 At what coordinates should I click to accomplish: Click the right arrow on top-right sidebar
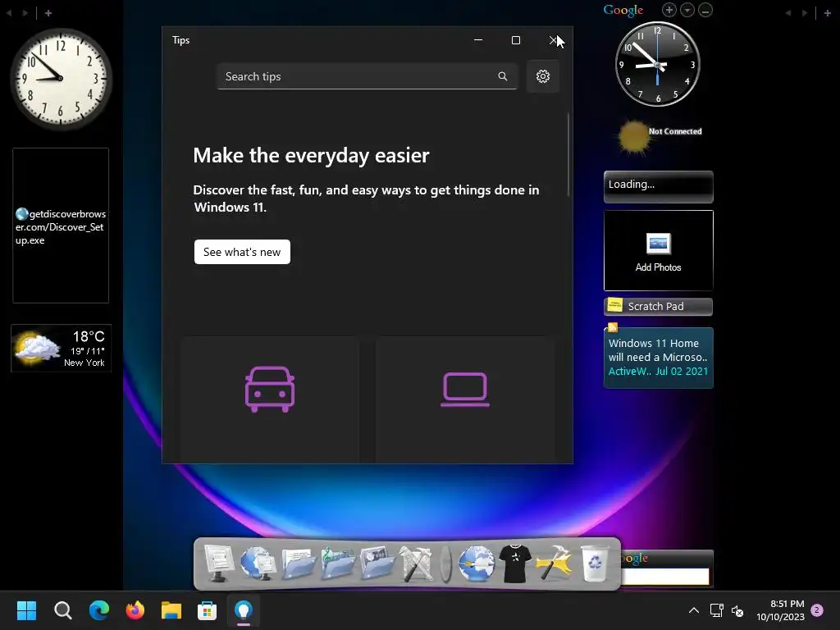tap(804, 13)
